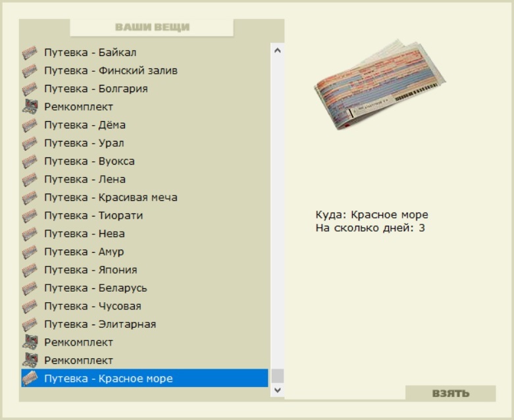Click the ticket icon beside Путевка - Красивая меча
This screenshot has width=514, height=420.
[30, 197]
